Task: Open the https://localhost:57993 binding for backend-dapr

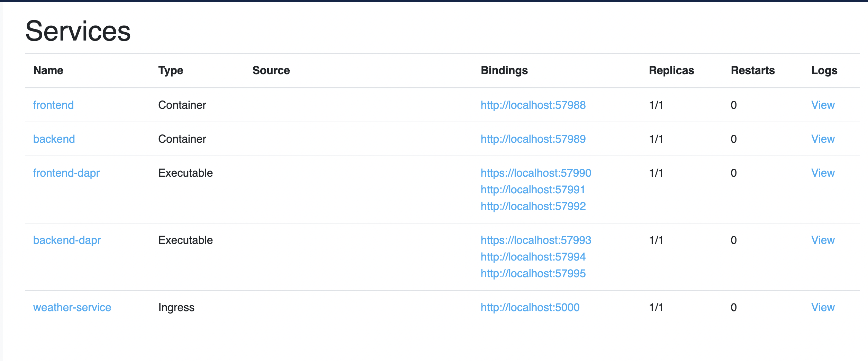Action: 536,240
